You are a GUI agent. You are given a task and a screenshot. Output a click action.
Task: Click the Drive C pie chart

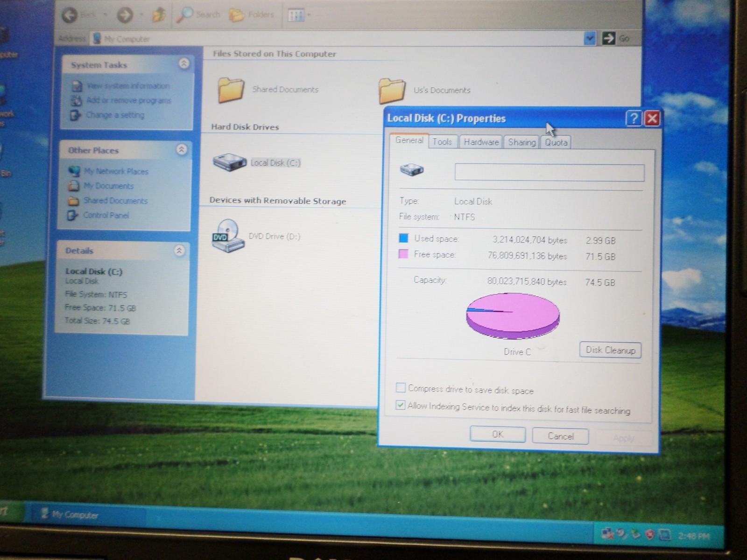(513, 316)
